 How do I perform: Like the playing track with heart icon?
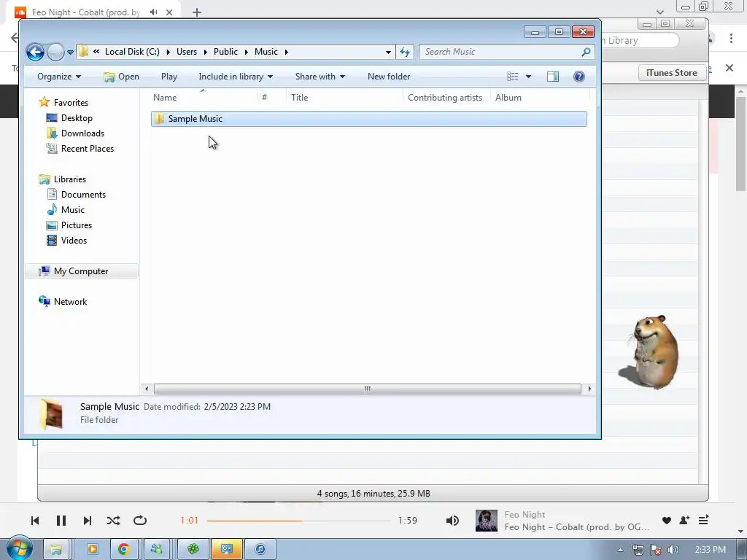pos(667,521)
